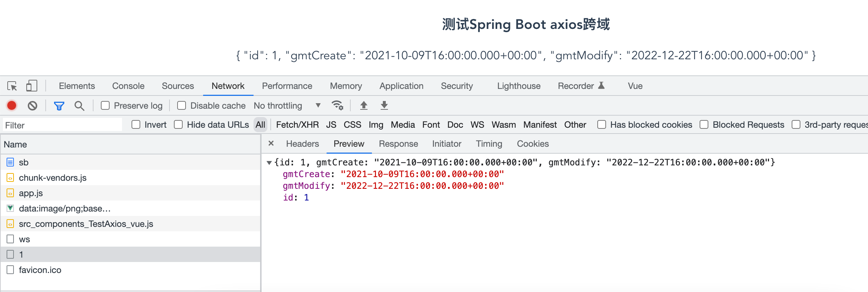
Task: Filter requests by CSS type
Action: tap(353, 125)
